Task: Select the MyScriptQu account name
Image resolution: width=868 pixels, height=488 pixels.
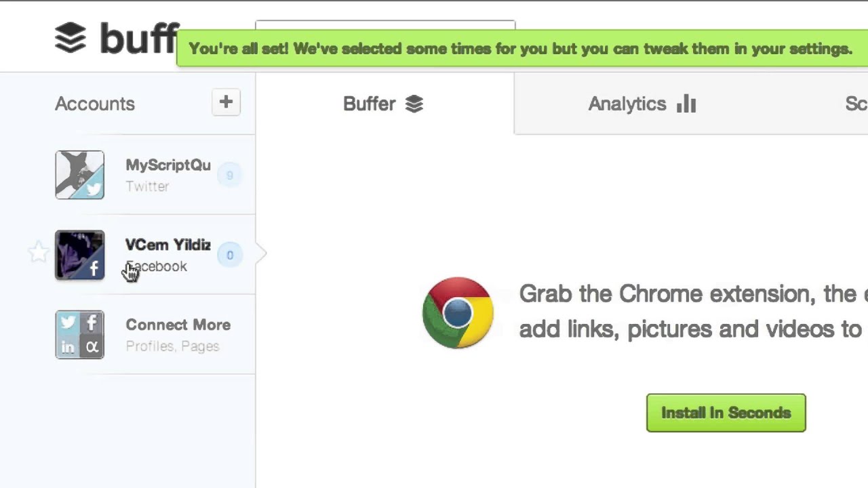Action: pyautogui.click(x=167, y=165)
